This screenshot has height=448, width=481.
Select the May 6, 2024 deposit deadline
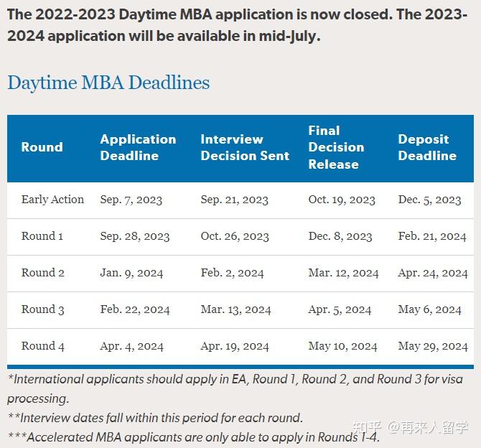coord(430,309)
